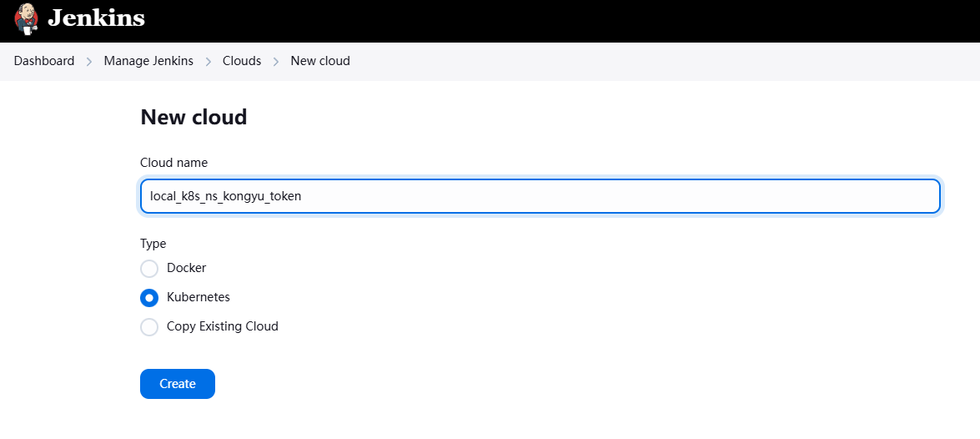Select the Copy Existing Cloud radio circle
Viewport: 980px width, 439px height.
click(x=149, y=327)
